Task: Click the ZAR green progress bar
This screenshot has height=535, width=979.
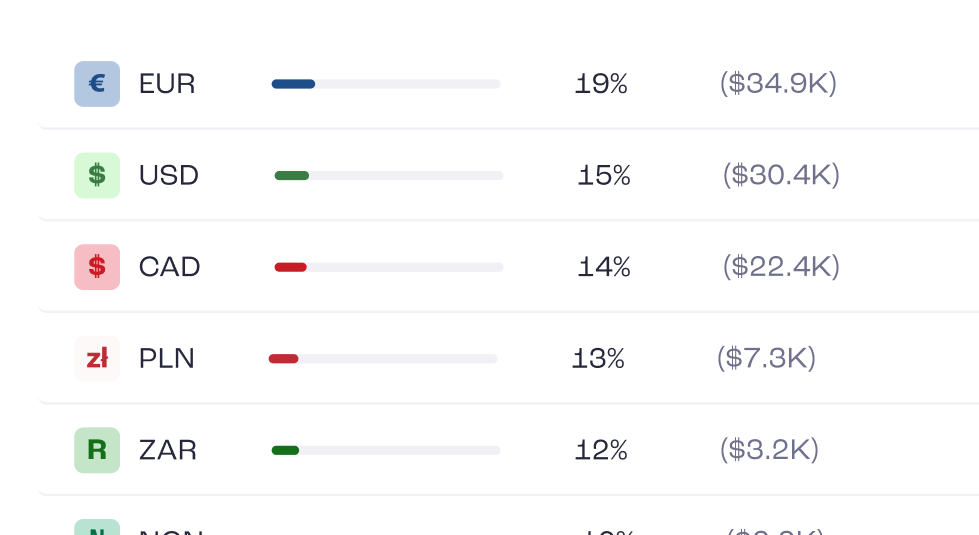Action: (386, 450)
